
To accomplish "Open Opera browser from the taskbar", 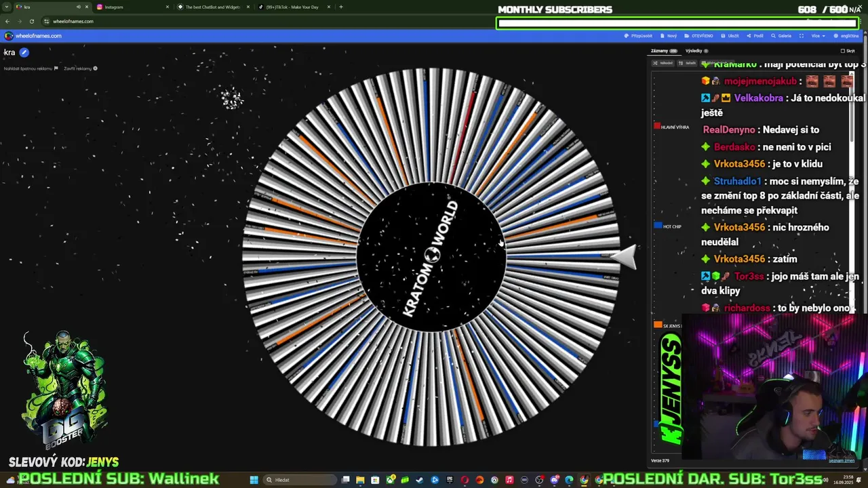I will [x=465, y=480].
